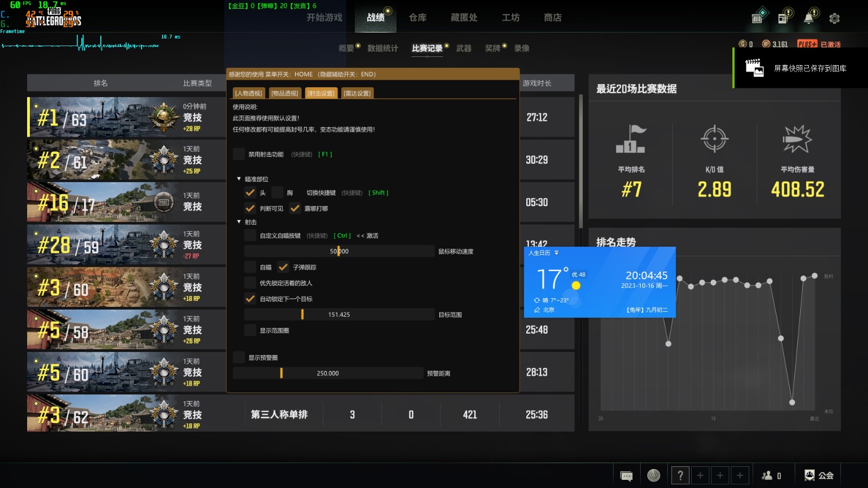Click the K/D crosshair icon
This screenshot has height=488, width=868.
tap(714, 139)
